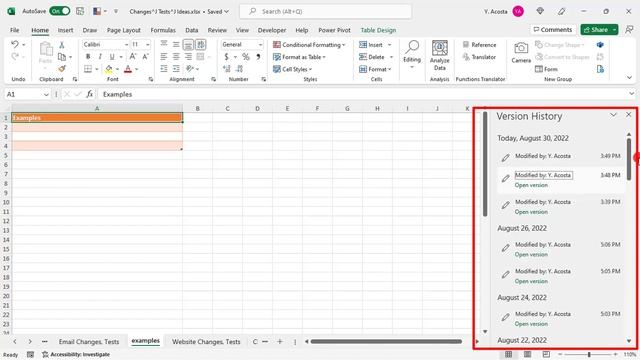Screen dimensions: 640x360
Task: Click the Borders icon
Action: tap(88, 69)
